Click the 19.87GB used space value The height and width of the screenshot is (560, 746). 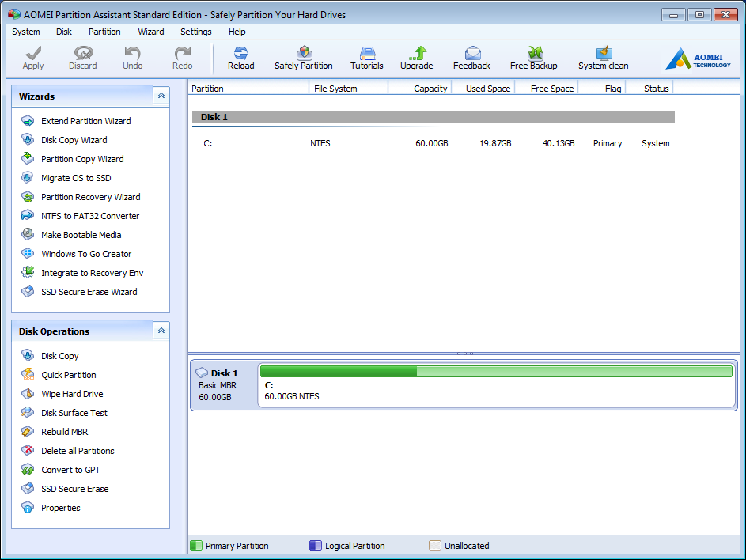[495, 143]
